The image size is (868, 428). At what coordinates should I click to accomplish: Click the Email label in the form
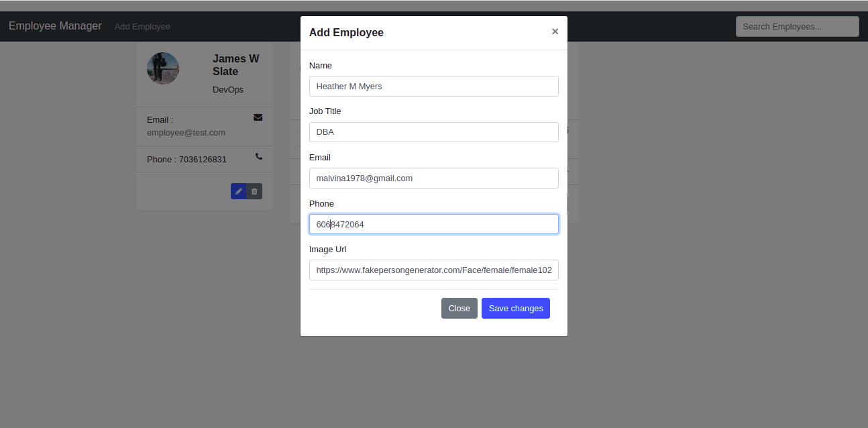[x=320, y=157]
